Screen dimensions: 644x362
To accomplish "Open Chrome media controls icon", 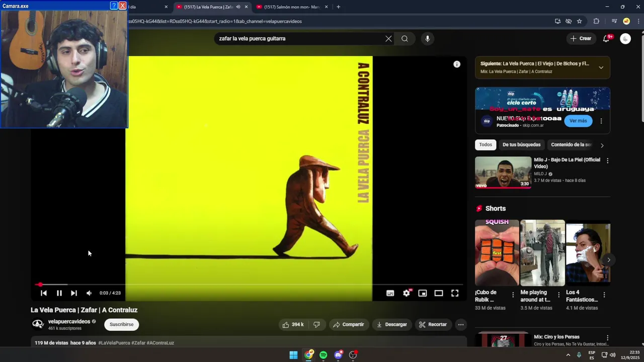I will click(x=614, y=21).
